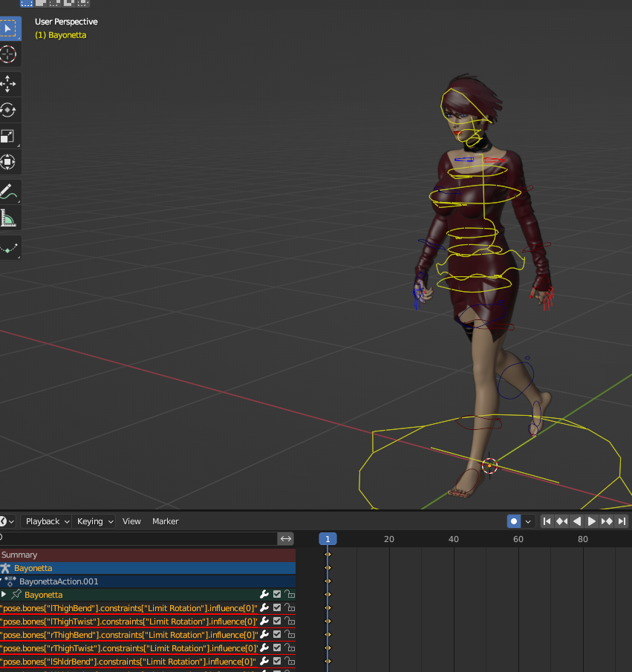The image size is (632, 672).
Task: Open the auto keyframing options dropdown
Action: [528, 521]
